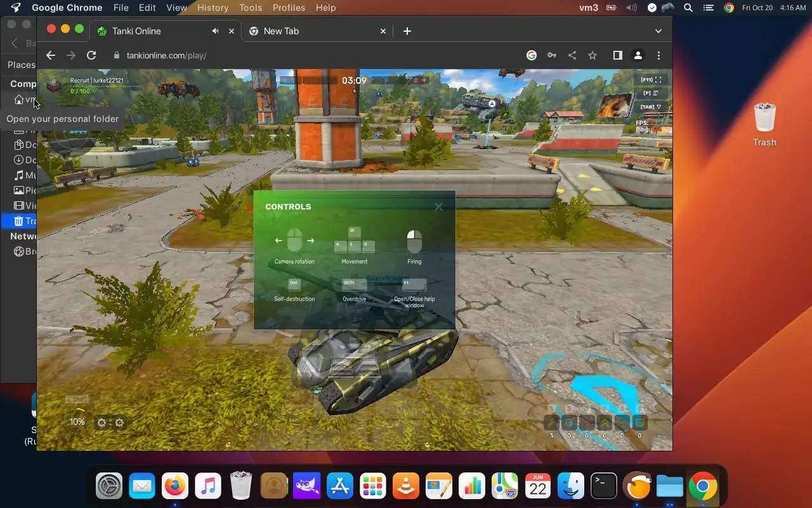Click the WASD Movement keys icon

(x=354, y=240)
